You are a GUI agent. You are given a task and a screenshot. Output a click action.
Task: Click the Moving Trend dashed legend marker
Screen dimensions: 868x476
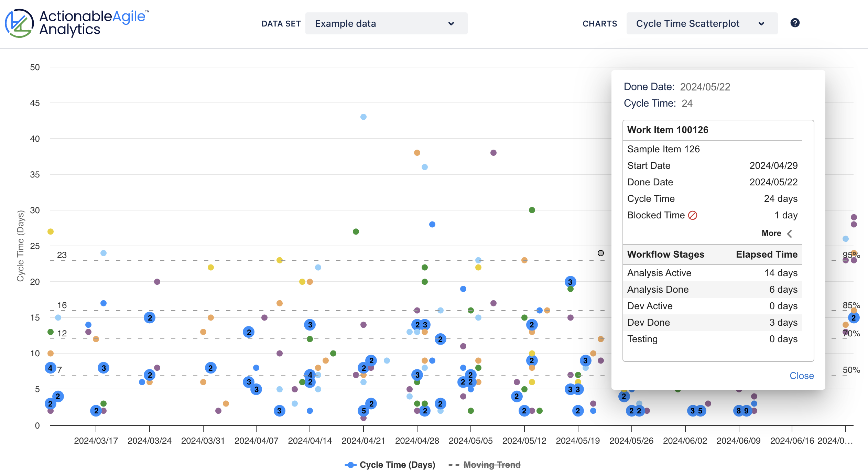(x=455, y=465)
